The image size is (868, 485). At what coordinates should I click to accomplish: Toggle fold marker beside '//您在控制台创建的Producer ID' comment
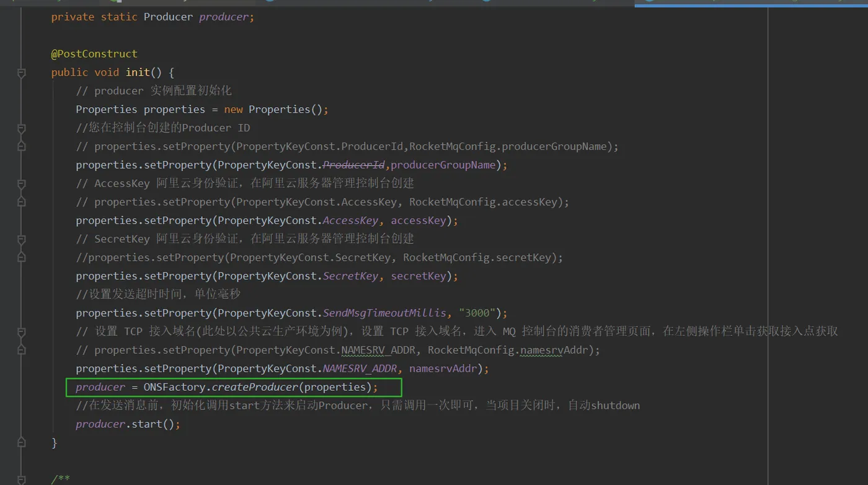(x=22, y=128)
